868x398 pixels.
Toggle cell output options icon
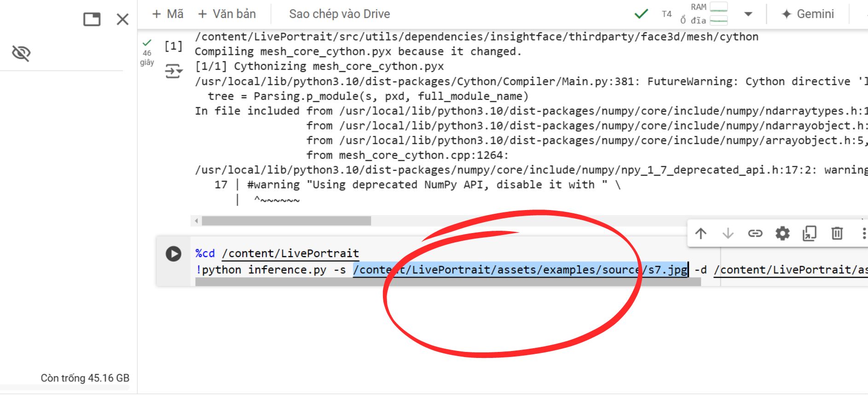pos(174,71)
